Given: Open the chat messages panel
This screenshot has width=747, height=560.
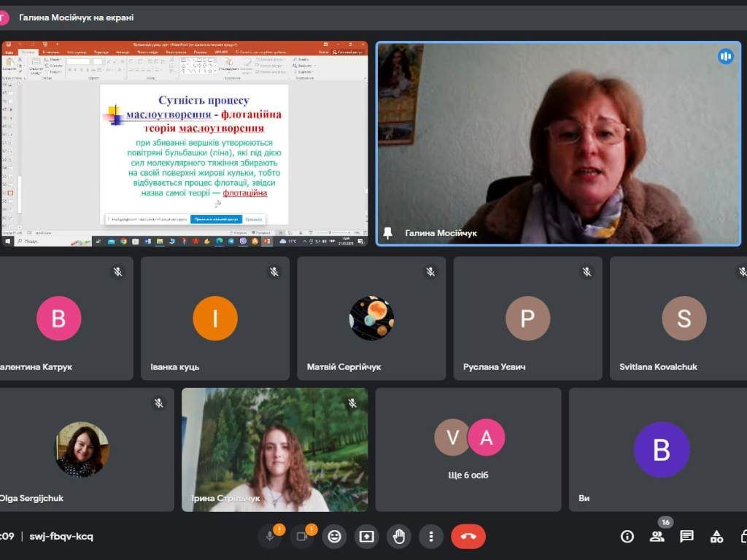Looking at the screenshot, I should [x=686, y=537].
